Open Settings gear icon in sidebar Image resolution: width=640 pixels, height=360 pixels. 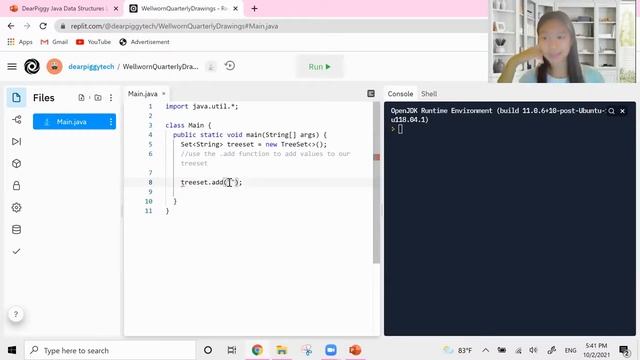(x=16, y=208)
